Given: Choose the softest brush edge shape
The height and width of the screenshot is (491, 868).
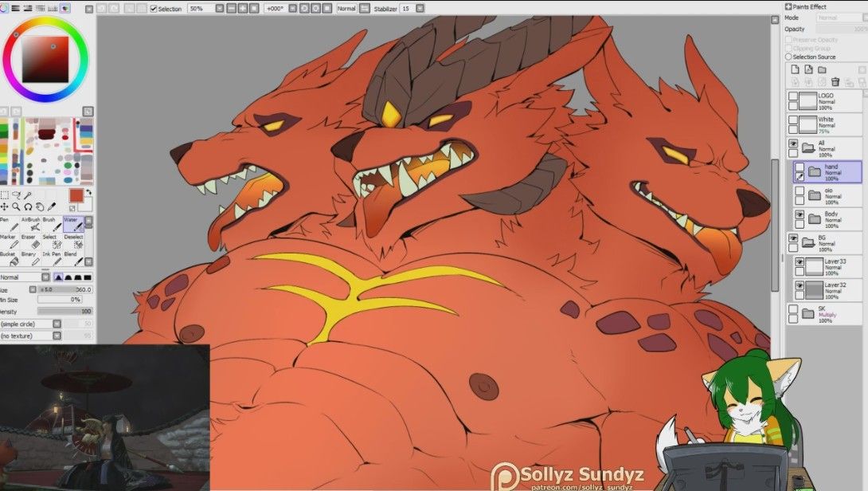Looking at the screenshot, I should click(59, 277).
